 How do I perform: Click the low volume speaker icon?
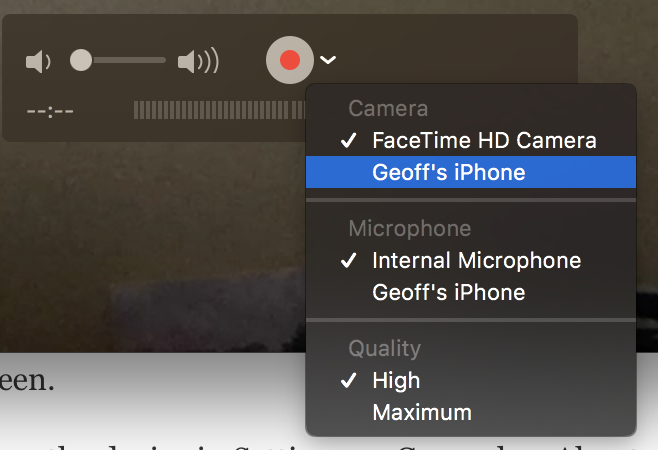click(x=38, y=61)
